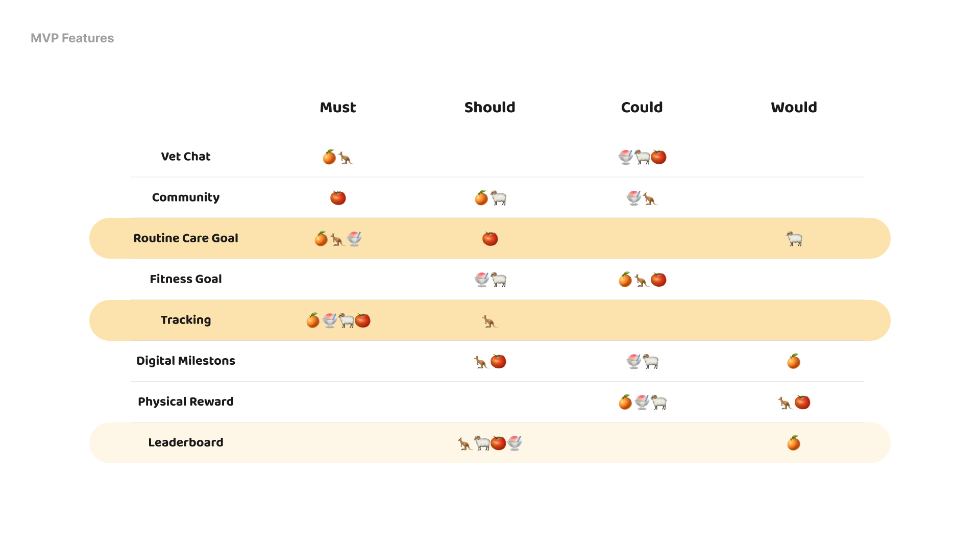This screenshot has height=551, width=980.
Task: Select the Leaderboard row label
Action: [x=186, y=442]
